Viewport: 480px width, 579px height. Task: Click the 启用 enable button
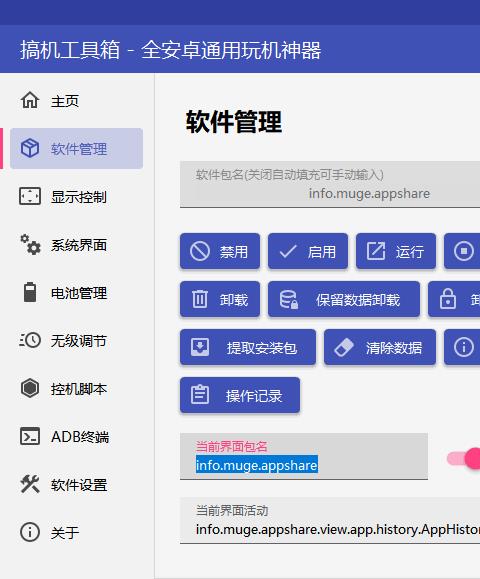[x=308, y=251]
